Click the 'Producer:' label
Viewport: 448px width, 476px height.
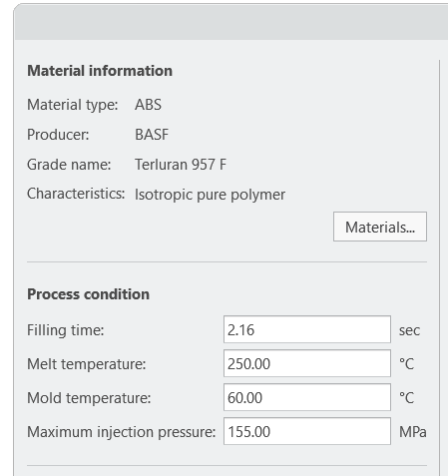pos(58,135)
